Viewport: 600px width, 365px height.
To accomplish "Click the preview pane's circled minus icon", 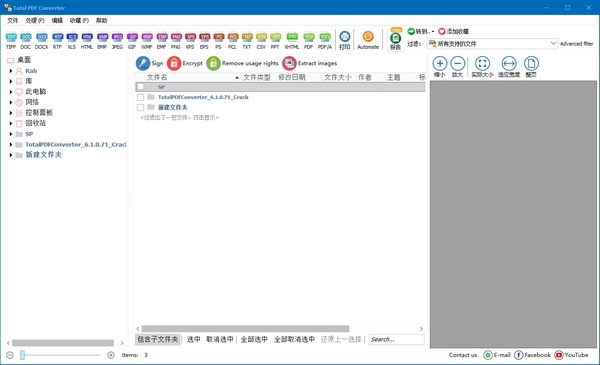I will click(x=458, y=63).
